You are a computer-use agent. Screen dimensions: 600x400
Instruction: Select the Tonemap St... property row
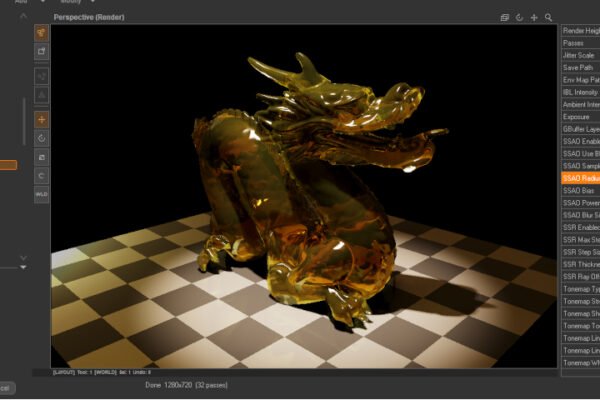click(580, 301)
